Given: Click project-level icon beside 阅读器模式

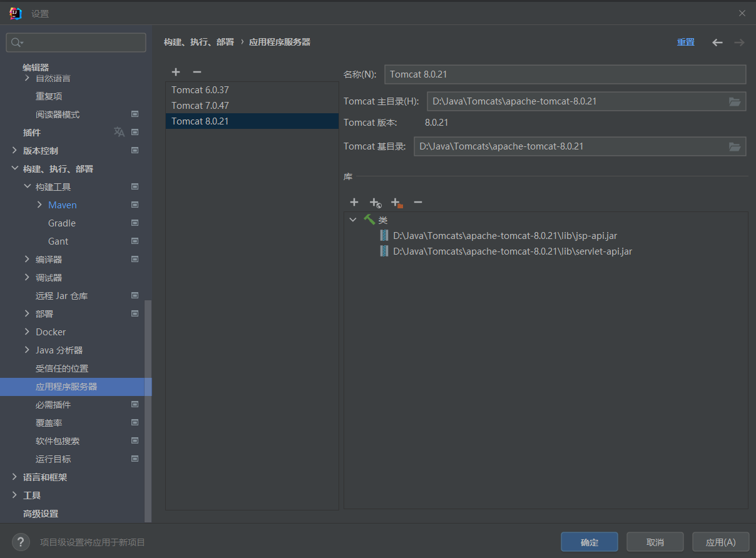Looking at the screenshot, I should [x=135, y=114].
